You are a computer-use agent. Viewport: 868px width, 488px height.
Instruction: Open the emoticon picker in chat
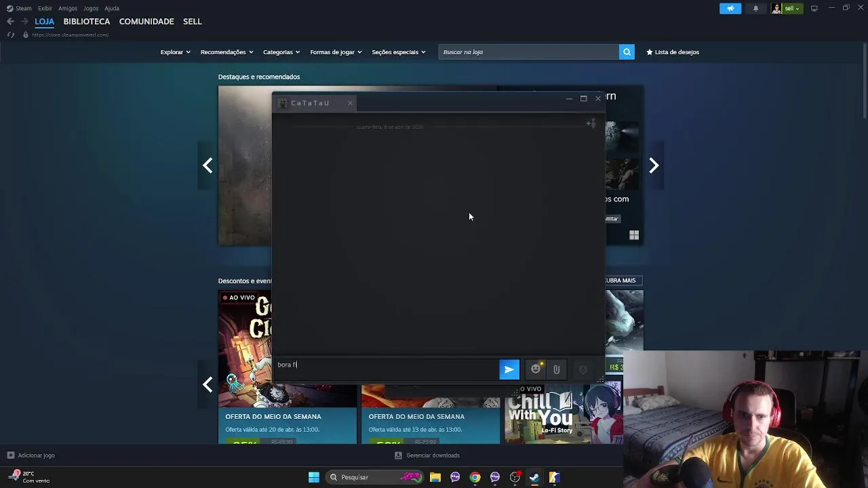coord(536,369)
